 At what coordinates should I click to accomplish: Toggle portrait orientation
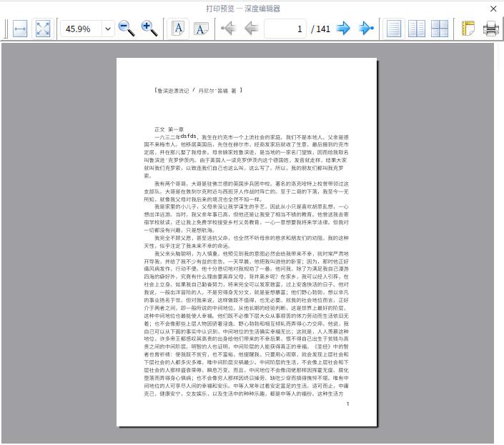point(178,29)
